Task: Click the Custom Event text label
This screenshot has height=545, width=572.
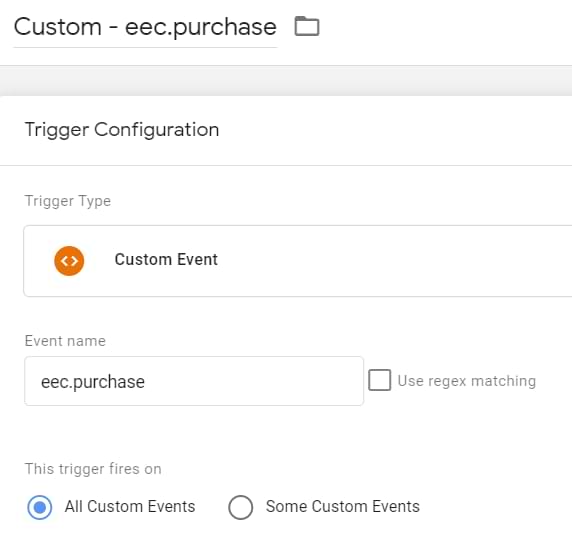Action: pos(166,259)
